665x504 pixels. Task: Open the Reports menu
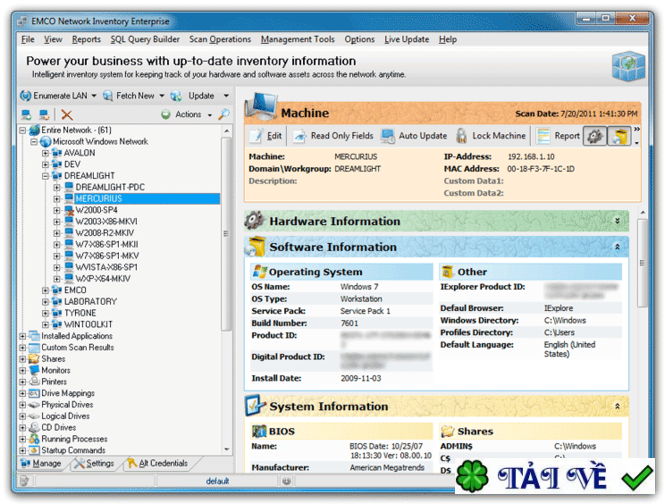tap(86, 39)
